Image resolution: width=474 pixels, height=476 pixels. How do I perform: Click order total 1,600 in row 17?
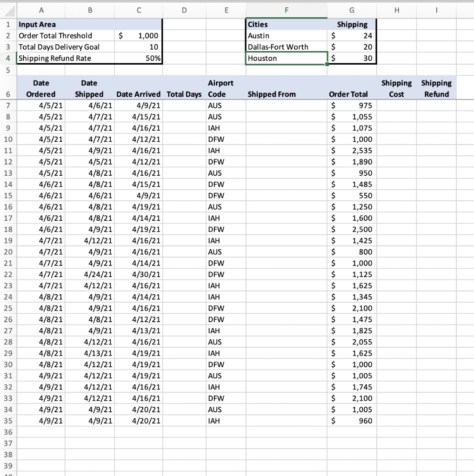tap(352, 218)
